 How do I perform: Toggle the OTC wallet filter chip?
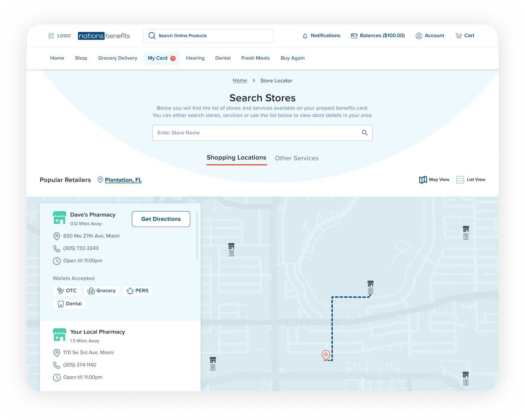click(67, 291)
